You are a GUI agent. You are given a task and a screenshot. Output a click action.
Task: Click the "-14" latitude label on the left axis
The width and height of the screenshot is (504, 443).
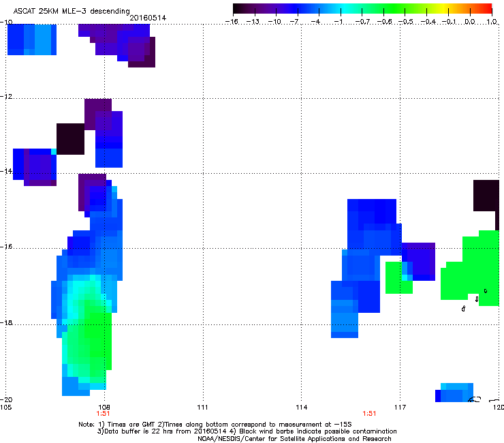[x=6, y=171]
